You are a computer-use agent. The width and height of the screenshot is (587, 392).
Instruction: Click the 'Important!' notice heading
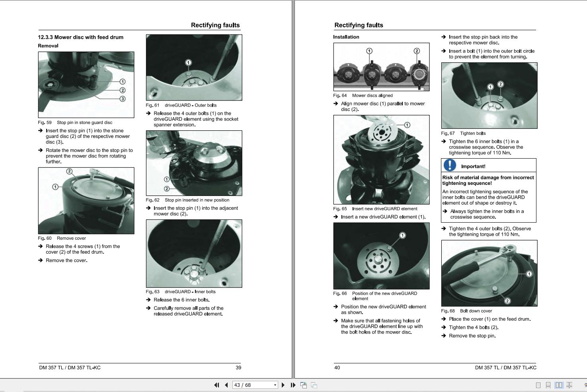click(473, 167)
